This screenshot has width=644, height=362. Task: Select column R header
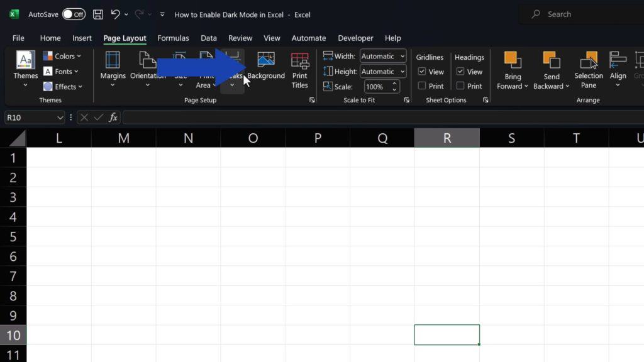click(x=447, y=138)
